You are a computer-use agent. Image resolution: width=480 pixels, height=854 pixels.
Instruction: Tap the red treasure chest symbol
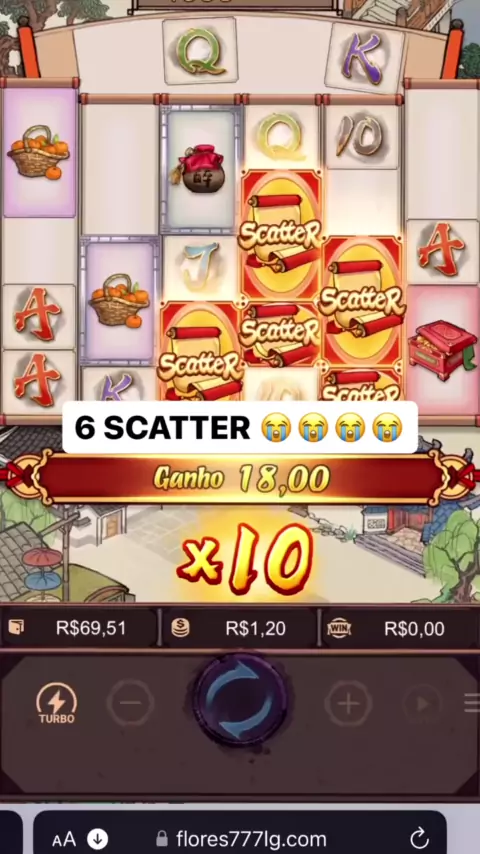point(441,349)
